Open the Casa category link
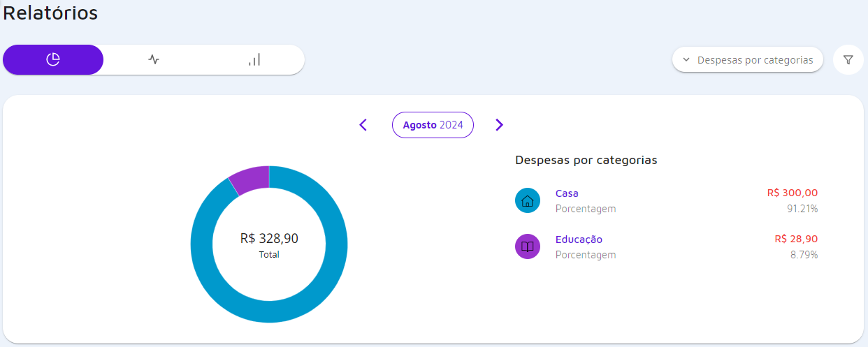The image size is (868, 347). (x=567, y=193)
